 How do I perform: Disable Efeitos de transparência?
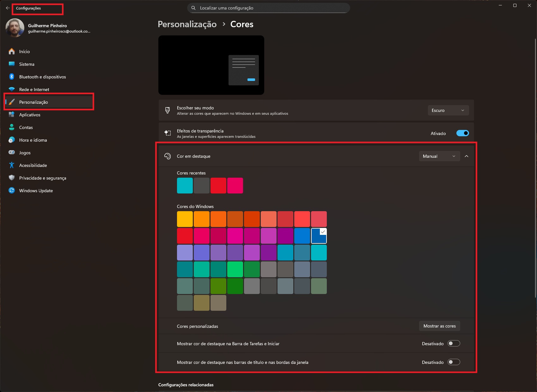pos(462,133)
